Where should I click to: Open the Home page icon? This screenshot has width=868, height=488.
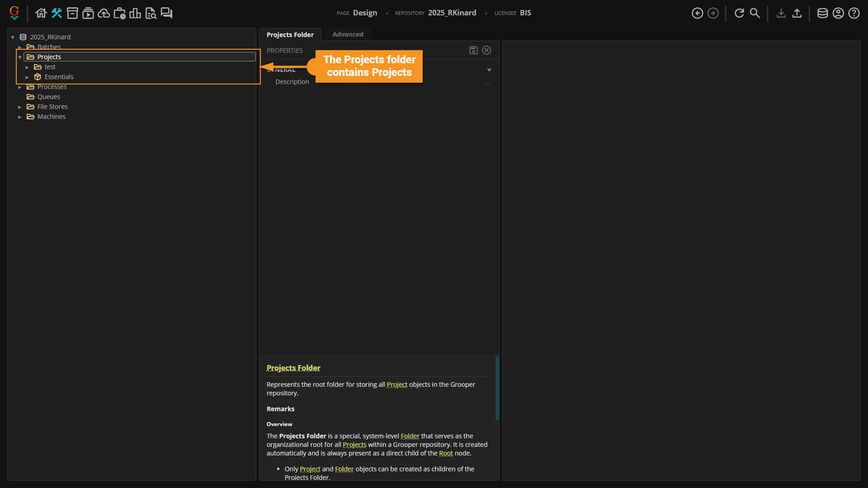point(41,13)
